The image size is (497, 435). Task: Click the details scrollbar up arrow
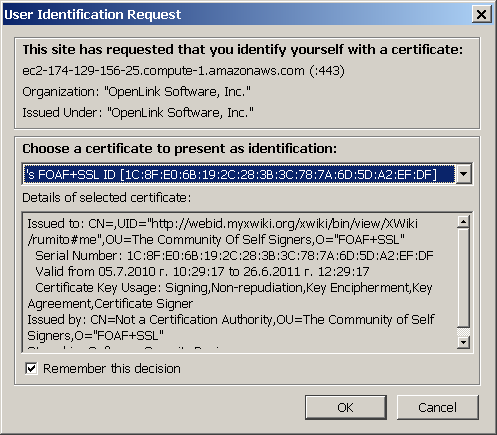pyautogui.click(x=463, y=221)
